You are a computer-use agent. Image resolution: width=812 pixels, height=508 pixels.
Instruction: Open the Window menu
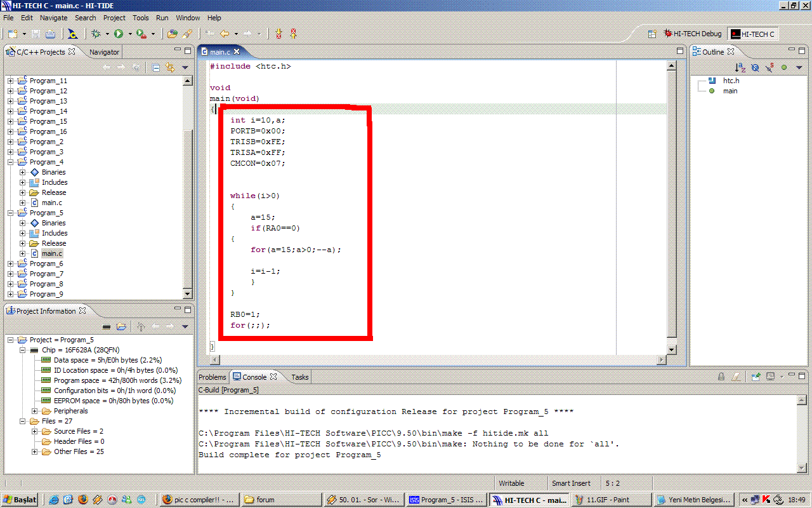pos(188,18)
